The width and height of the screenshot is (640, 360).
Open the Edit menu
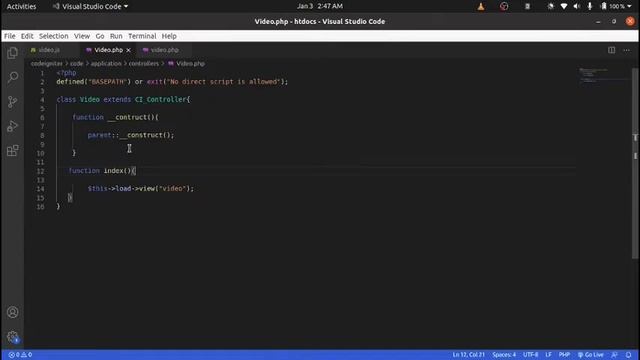click(x=27, y=36)
